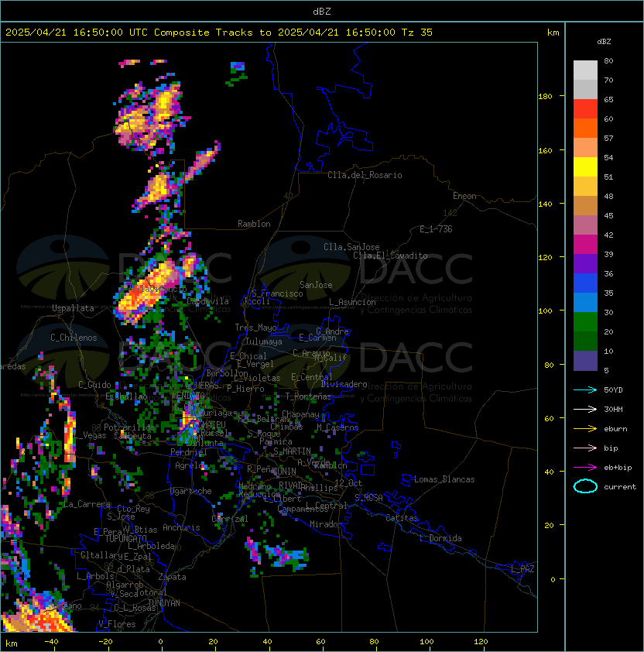Click the 'S_ROSA' map label
This screenshot has height=652, width=644.
[368, 498]
